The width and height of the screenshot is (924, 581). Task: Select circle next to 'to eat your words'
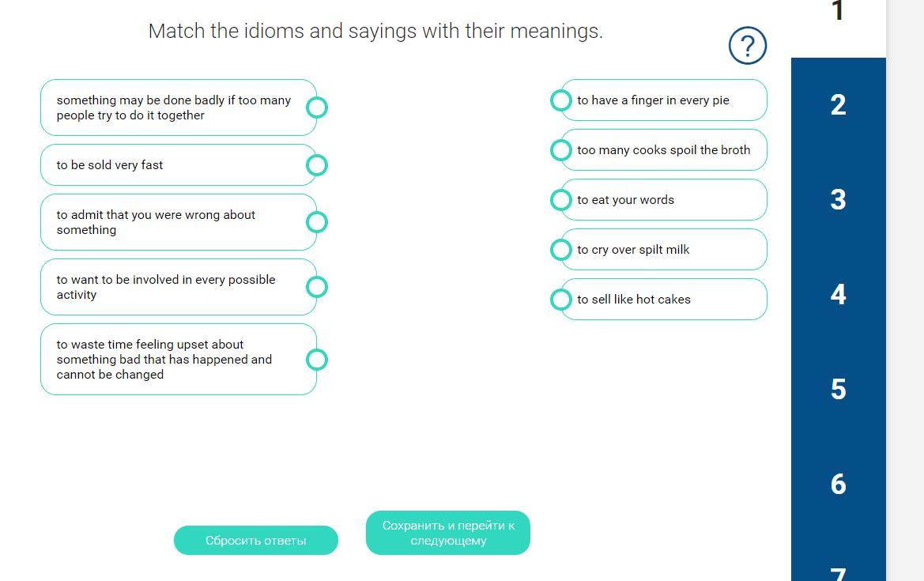coord(561,200)
